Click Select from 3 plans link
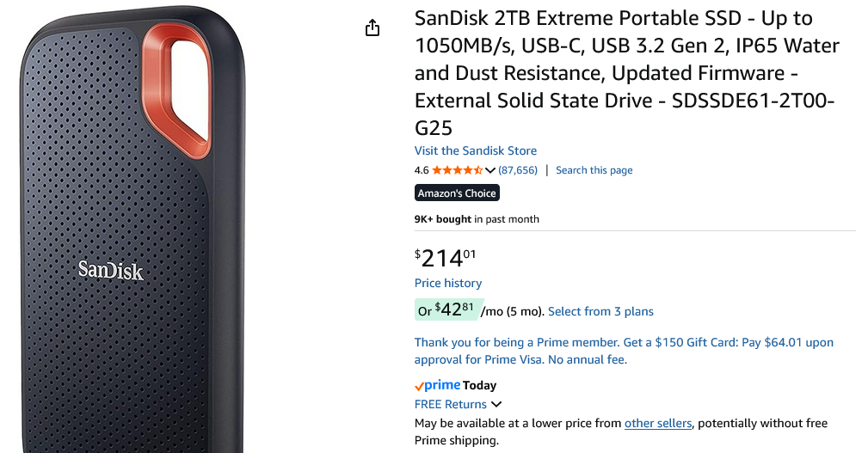Viewport: 868px width, 453px height. pyautogui.click(x=600, y=311)
